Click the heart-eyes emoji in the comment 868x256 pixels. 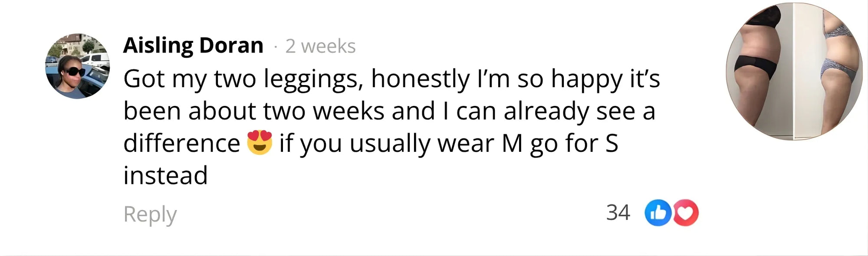(x=260, y=143)
